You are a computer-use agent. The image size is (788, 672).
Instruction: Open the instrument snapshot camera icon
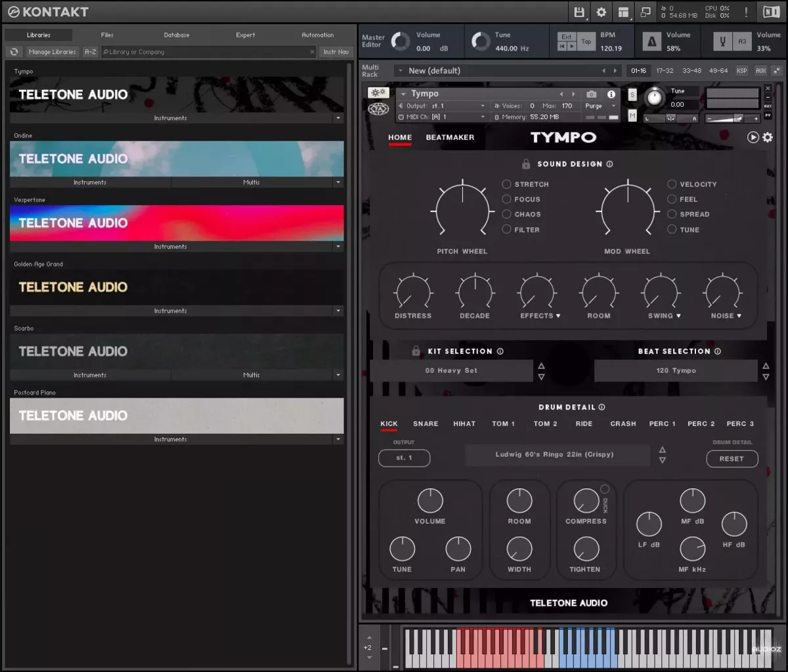[x=591, y=94]
